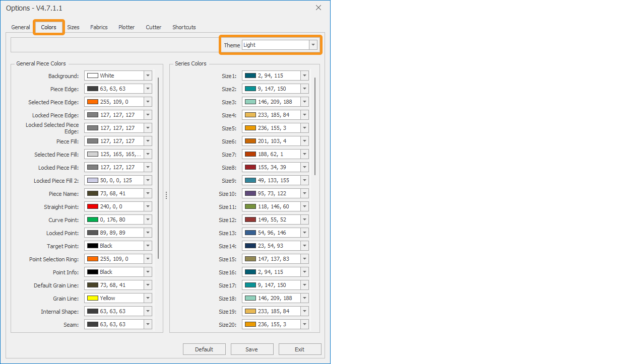Open the Background color dropdown arrow
This screenshot has width=640, height=364.
point(148,76)
